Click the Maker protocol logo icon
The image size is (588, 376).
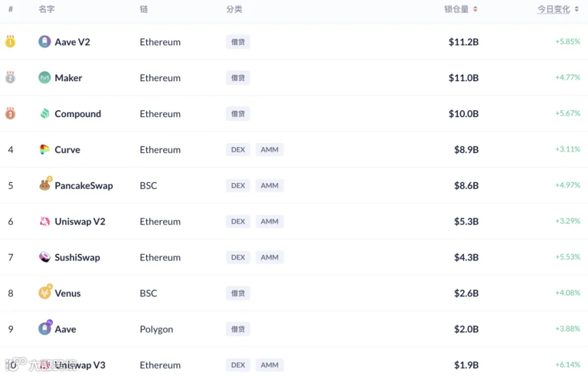click(44, 78)
